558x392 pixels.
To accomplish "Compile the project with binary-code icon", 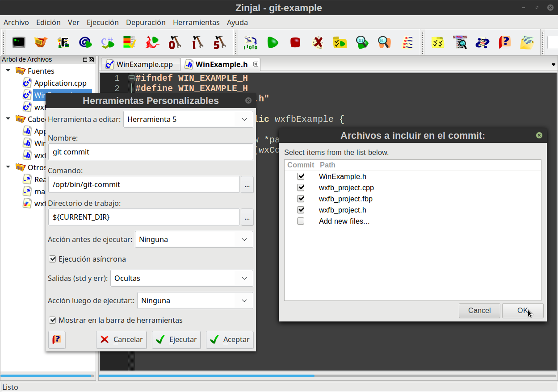I will click(x=250, y=42).
